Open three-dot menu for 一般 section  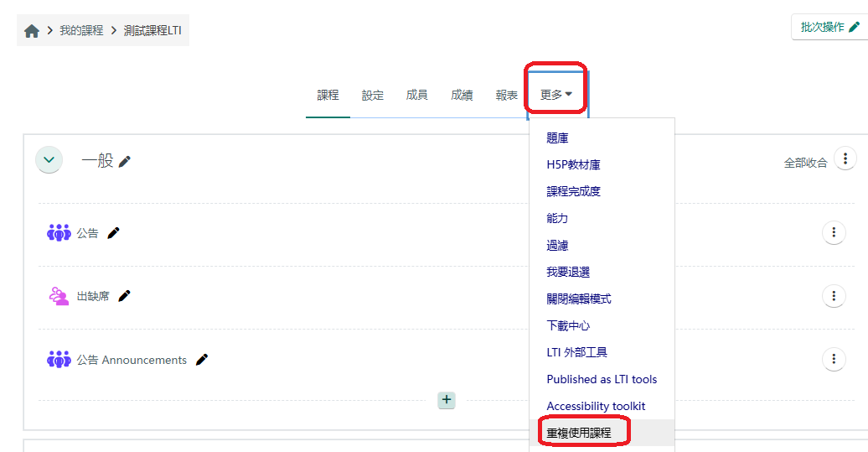[x=845, y=158]
